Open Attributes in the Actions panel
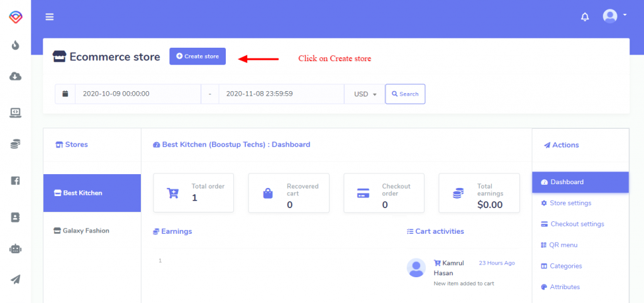The image size is (644, 303). [x=580, y=287]
